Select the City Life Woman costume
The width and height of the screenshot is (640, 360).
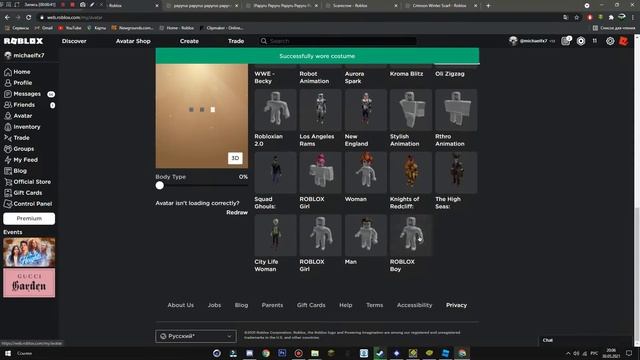pos(275,236)
